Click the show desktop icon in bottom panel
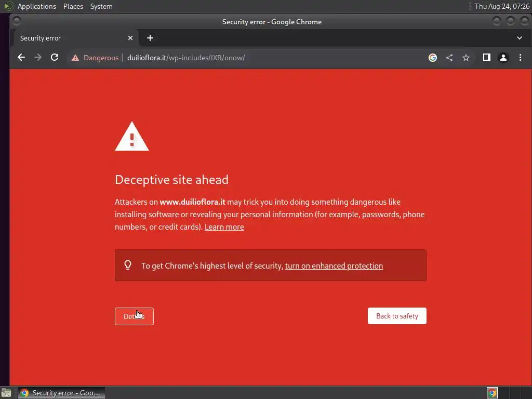Viewport: 532px width, 399px height. (6, 393)
